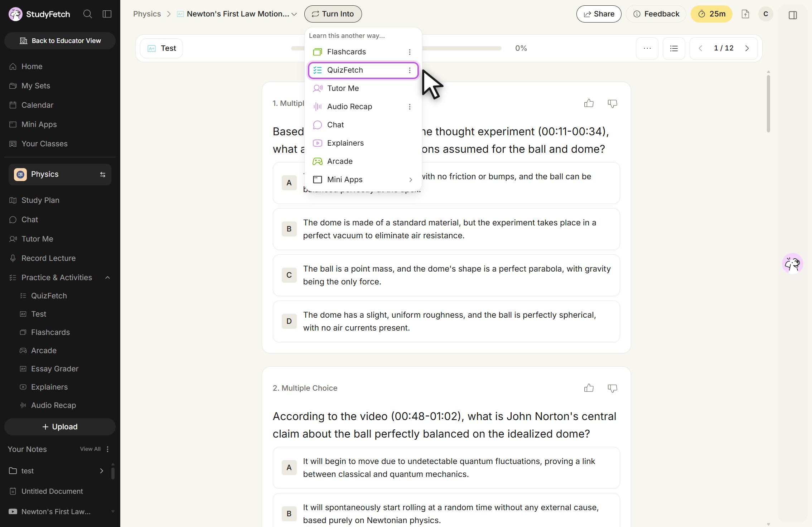Choose Tutor Me in Turn Into menu
Image resolution: width=812 pixels, height=527 pixels.
click(x=363, y=88)
